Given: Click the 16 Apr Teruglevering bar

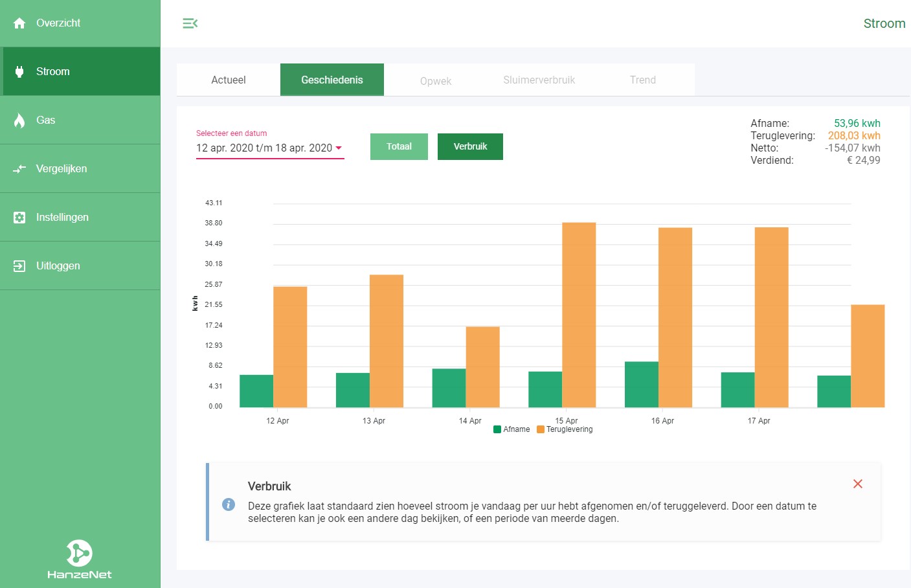Looking at the screenshot, I should coord(675,317).
